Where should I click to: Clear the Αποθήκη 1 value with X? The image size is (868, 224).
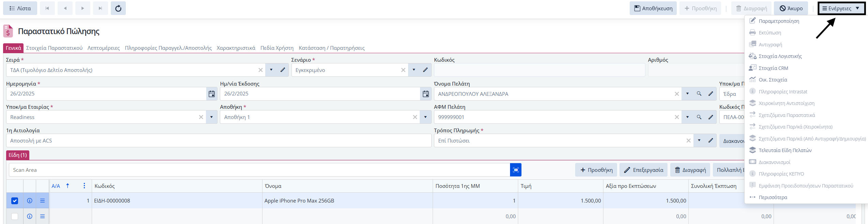(415, 117)
